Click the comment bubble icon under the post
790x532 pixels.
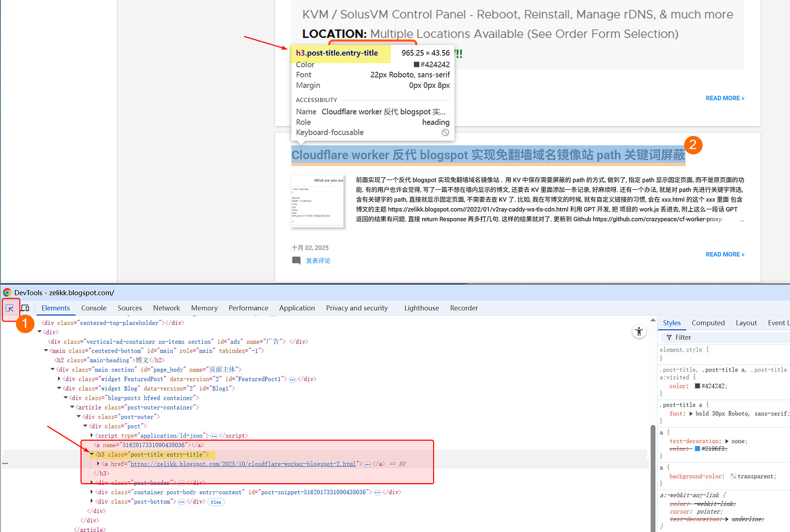click(x=296, y=261)
